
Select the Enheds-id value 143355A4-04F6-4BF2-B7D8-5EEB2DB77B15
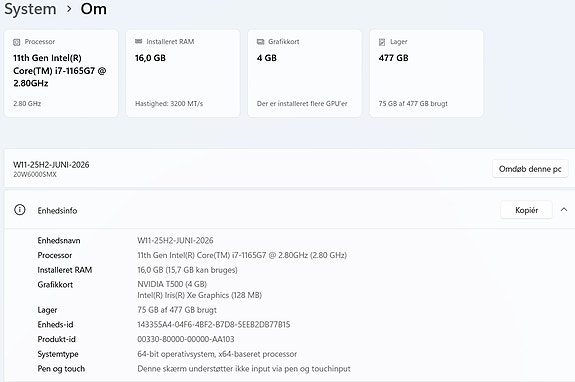pyautogui.click(x=213, y=324)
